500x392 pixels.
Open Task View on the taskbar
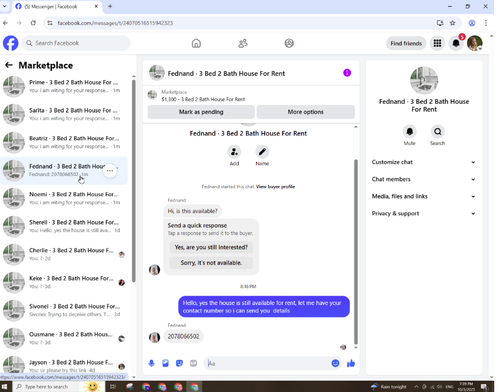click(113, 387)
